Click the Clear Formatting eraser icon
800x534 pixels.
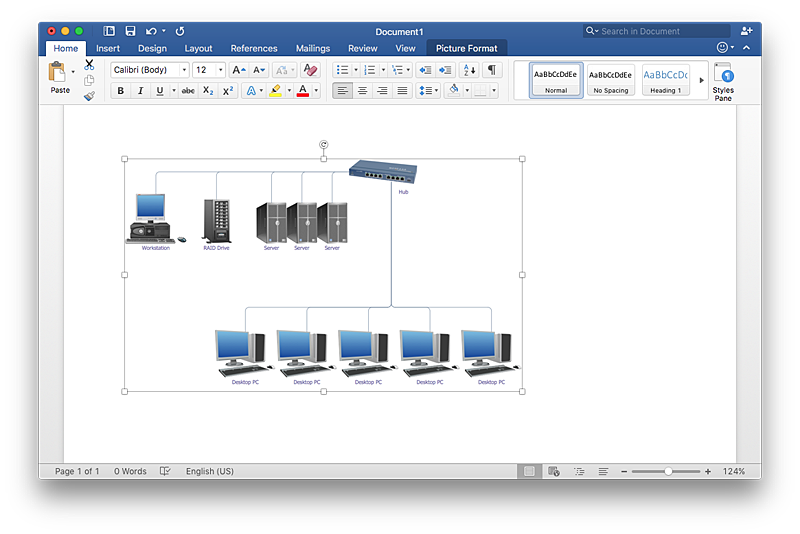pyautogui.click(x=310, y=70)
